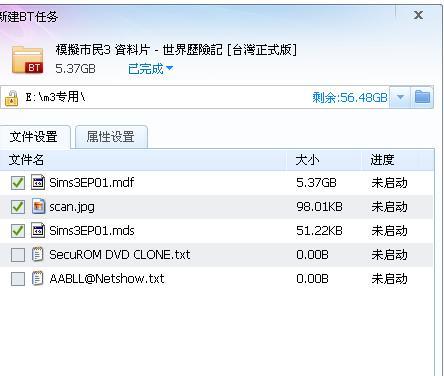Sort by the 文件名 column header
This screenshot has height=376, width=444.
(x=143, y=160)
